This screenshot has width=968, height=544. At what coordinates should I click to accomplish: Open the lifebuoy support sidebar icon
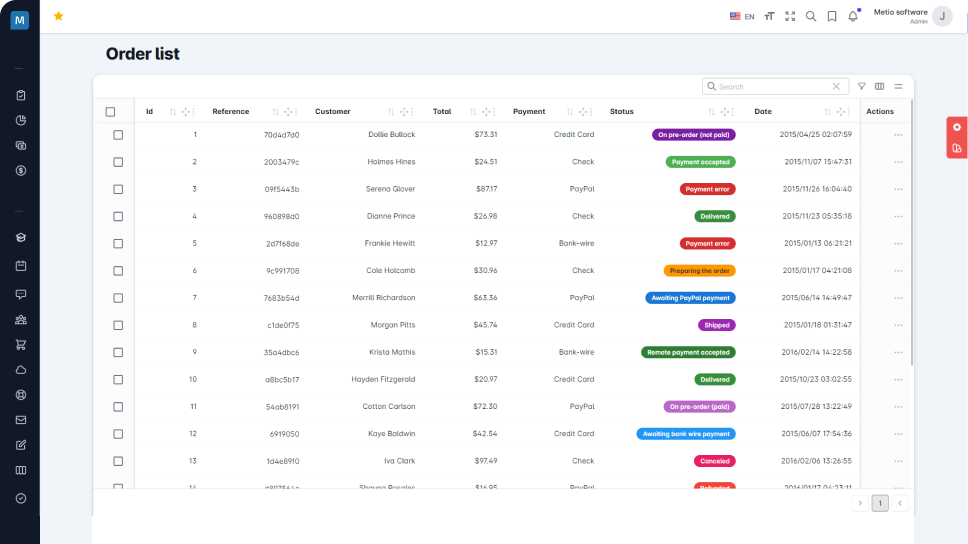click(x=21, y=395)
